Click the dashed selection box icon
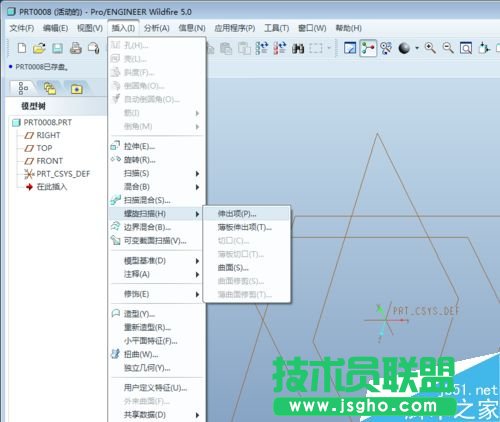500x422 pixels. [316, 49]
